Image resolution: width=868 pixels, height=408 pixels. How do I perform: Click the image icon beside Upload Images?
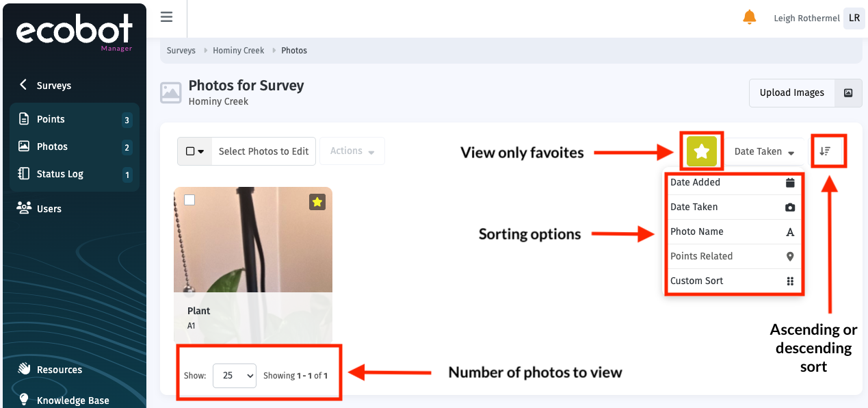pyautogui.click(x=848, y=93)
